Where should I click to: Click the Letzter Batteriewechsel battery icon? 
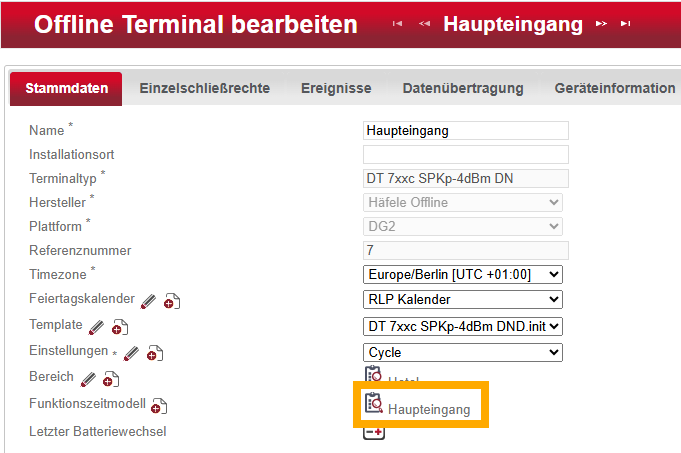point(374,432)
